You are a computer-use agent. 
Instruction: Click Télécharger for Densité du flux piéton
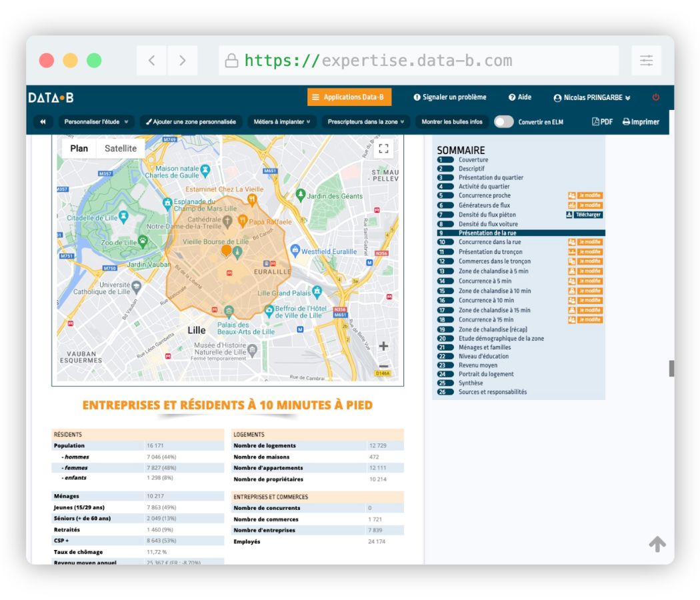[584, 215]
